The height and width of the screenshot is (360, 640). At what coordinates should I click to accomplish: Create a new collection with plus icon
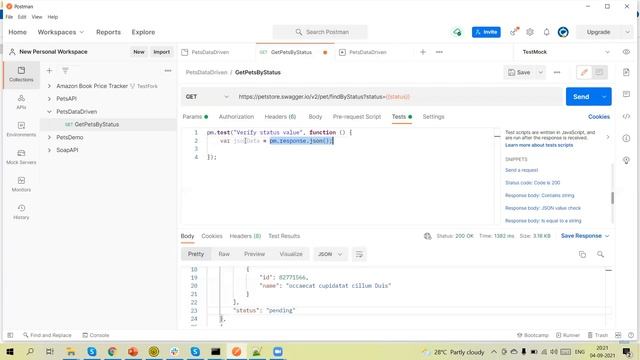click(49, 71)
